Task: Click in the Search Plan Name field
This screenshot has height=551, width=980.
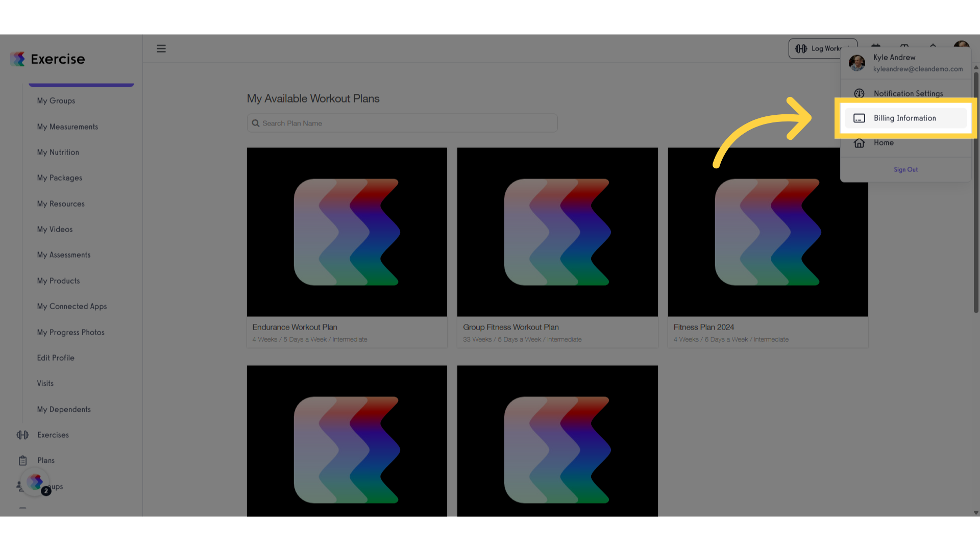Action: tap(402, 123)
